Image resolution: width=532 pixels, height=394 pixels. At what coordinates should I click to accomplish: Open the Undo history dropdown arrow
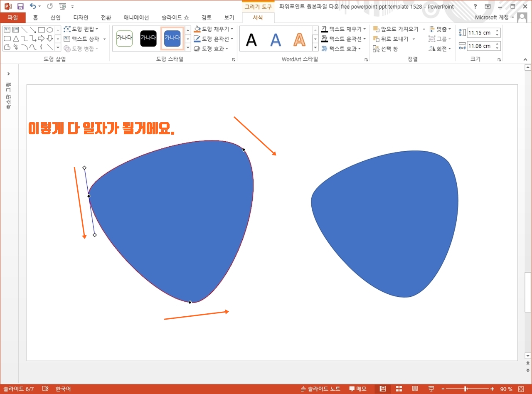point(39,7)
